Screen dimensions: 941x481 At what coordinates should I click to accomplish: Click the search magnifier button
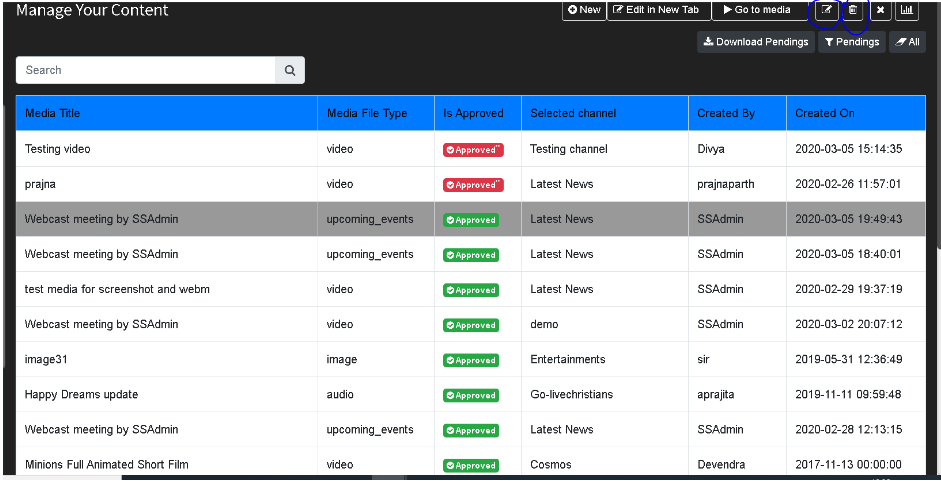[x=290, y=70]
